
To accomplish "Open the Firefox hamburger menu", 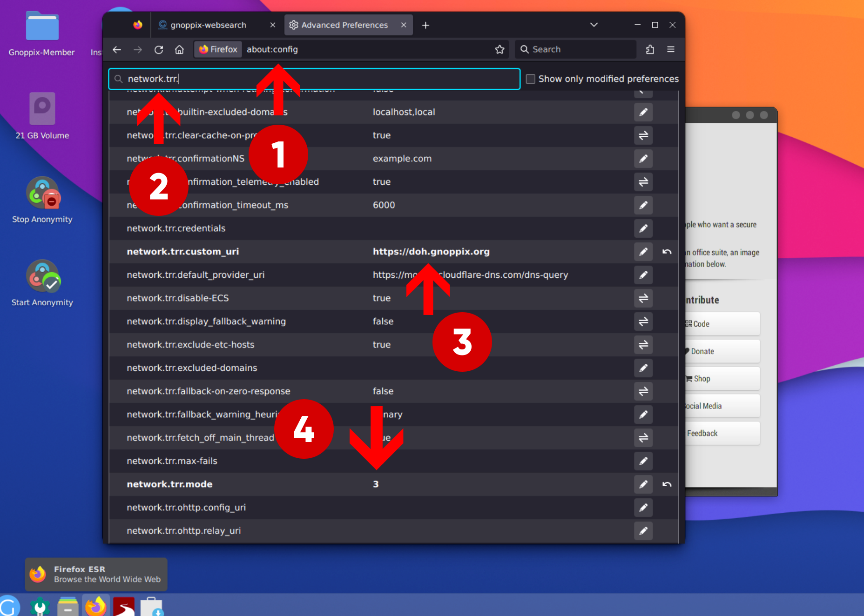I will [670, 50].
